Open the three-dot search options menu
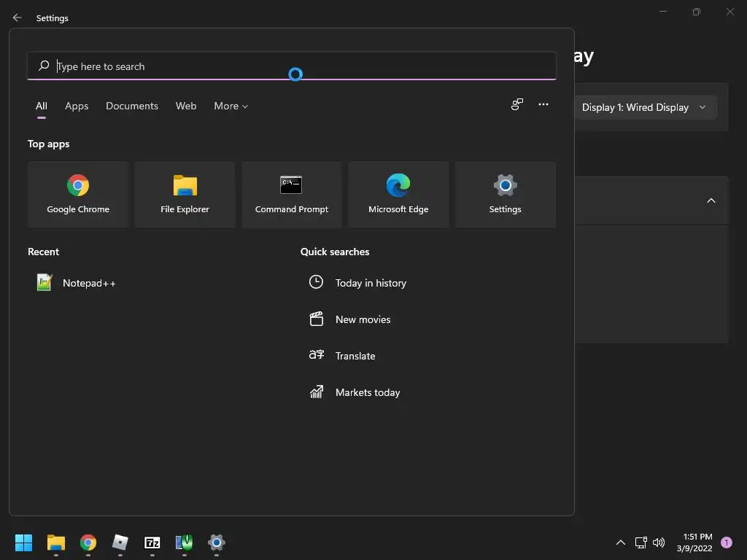The height and width of the screenshot is (560, 747). click(x=543, y=104)
